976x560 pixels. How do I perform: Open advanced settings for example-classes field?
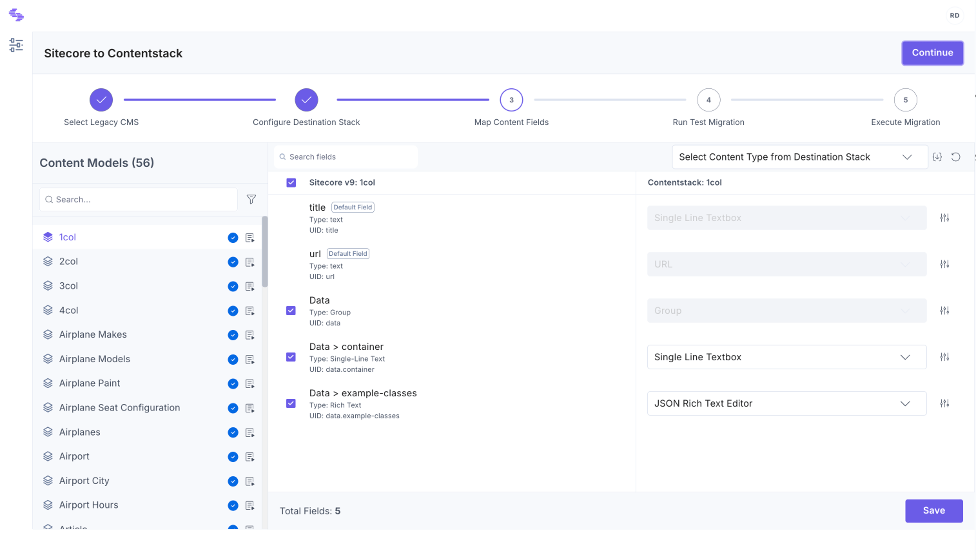click(944, 403)
